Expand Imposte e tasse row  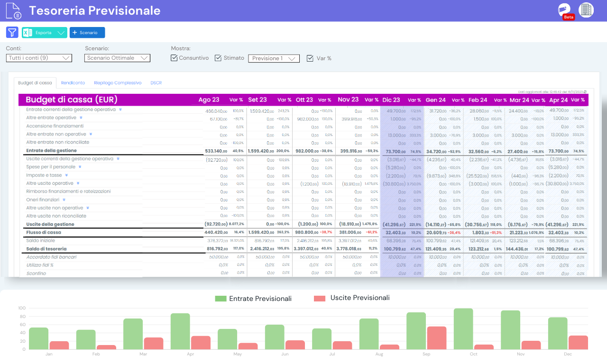click(x=66, y=175)
